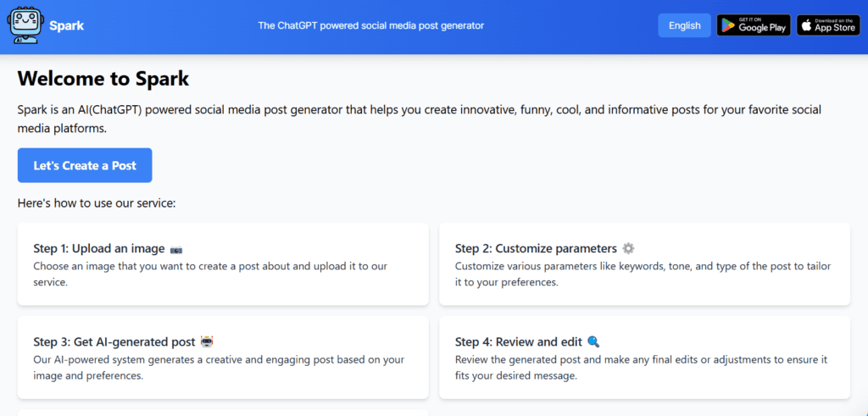Select the Step 3: Get AI-generated post title
Viewport: 868px width, 416px height.
114,342
